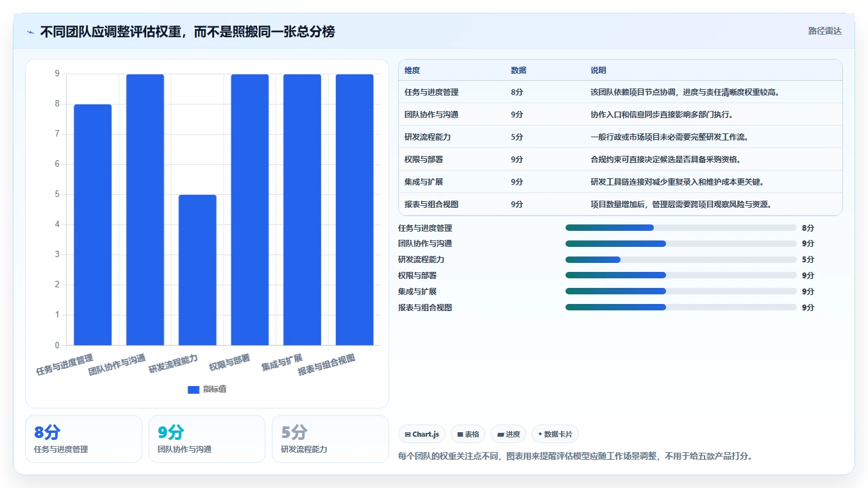Select the 进度 tag chip
This screenshot has height=488, width=868.
[508, 434]
